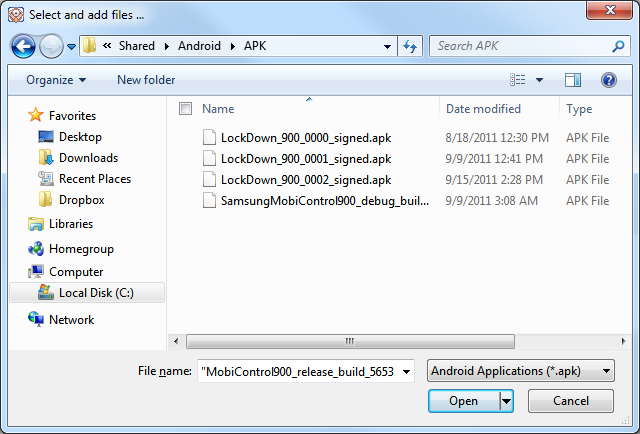The width and height of the screenshot is (640, 434).
Task: Select LockDown_900_0000_signed.apk file icon
Action: (x=209, y=137)
